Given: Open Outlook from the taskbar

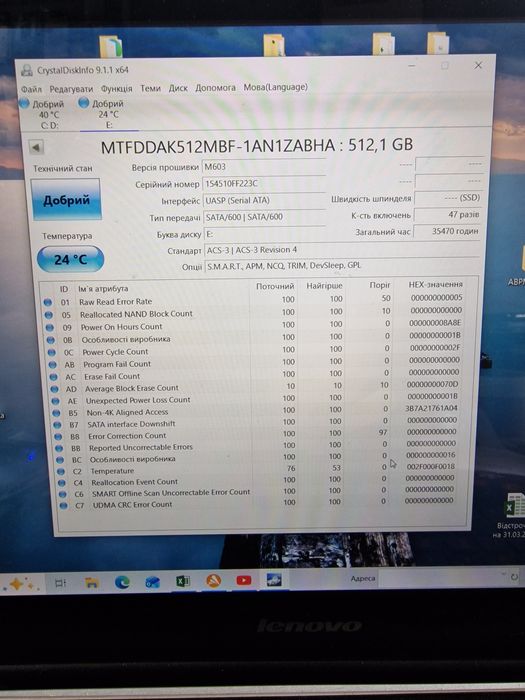Looking at the screenshot, I should (x=153, y=581).
